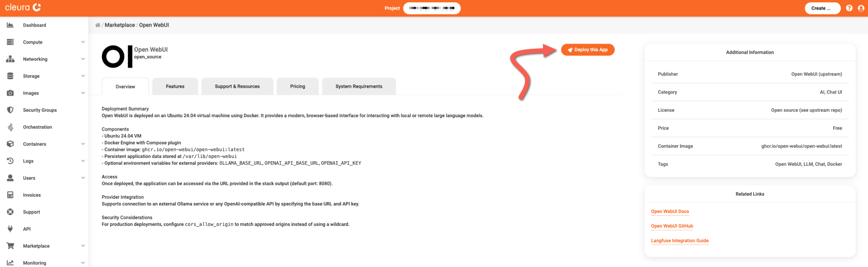Click the Invoices calculator icon
This screenshot has width=868, height=267.
(x=10, y=195)
